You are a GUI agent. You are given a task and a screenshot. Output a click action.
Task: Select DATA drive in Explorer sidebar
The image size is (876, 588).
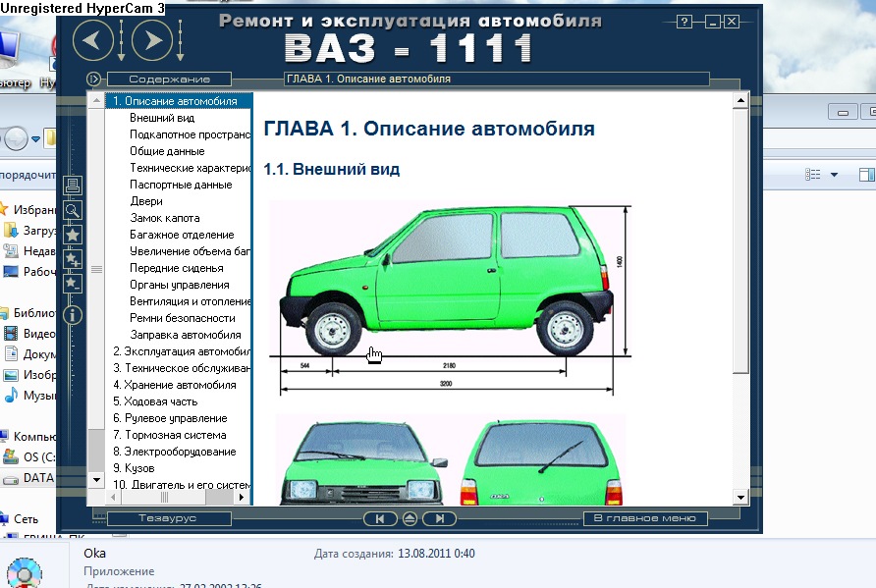[x=38, y=478]
